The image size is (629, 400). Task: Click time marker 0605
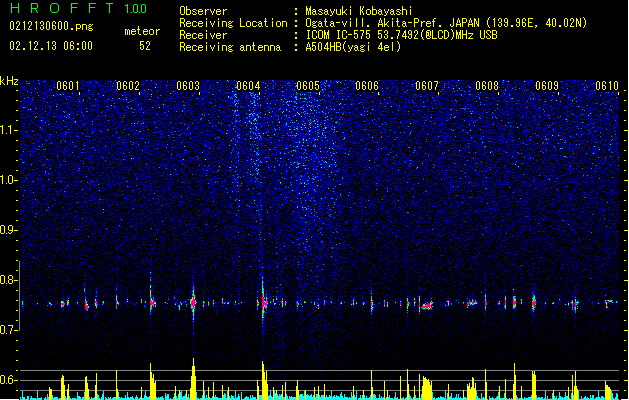click(x=308, y=86)
